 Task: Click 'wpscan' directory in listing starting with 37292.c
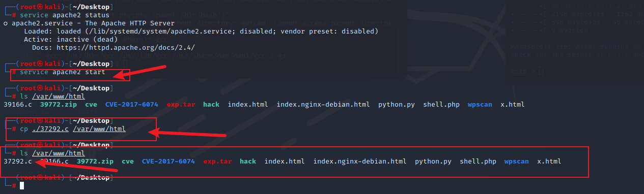click(x=517, y=161)
